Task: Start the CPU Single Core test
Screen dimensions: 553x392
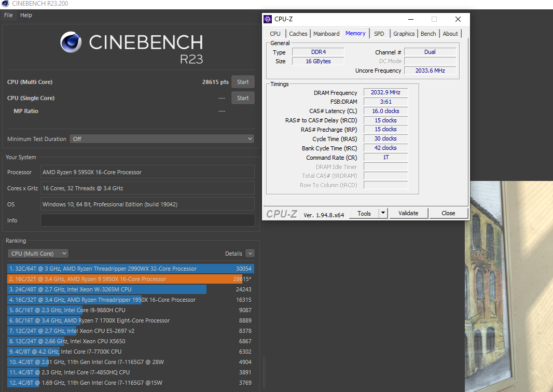Action: point(243,98)
